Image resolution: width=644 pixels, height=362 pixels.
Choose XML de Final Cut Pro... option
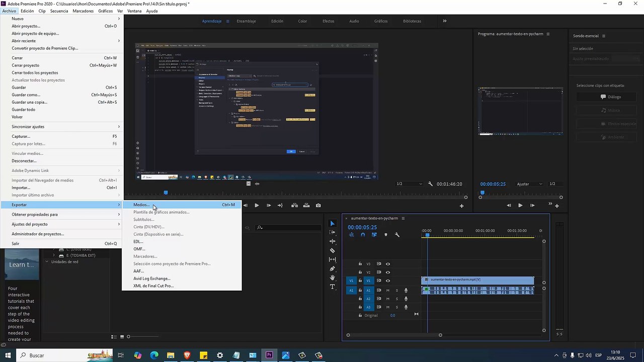tap(182, 286)
